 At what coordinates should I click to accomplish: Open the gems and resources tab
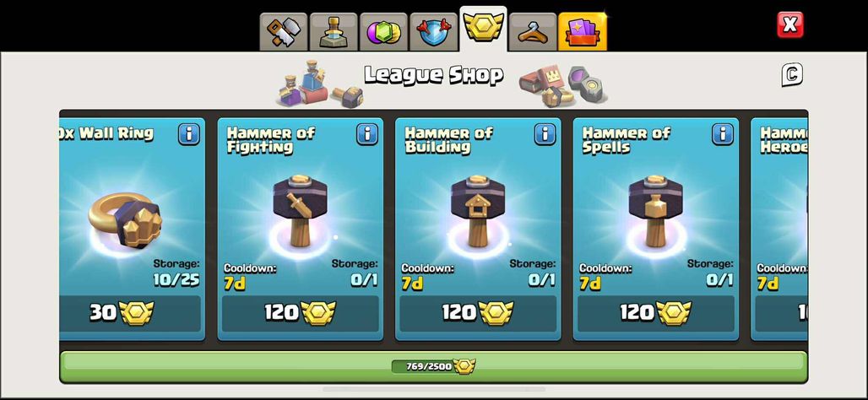pyautogui.click(x=383, y=31)
